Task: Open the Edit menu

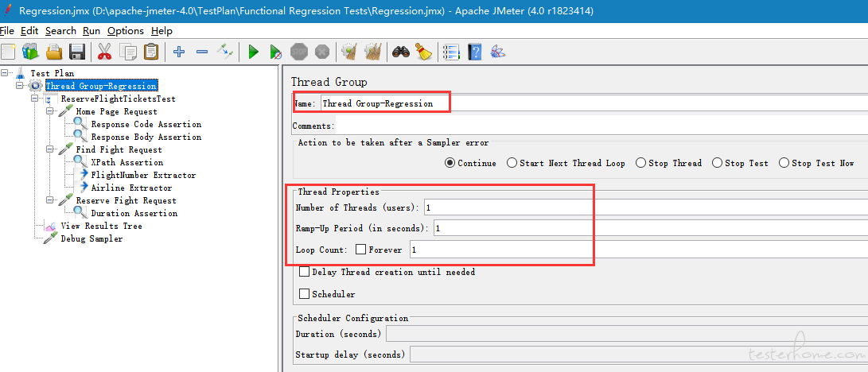Action: point(29,31)
